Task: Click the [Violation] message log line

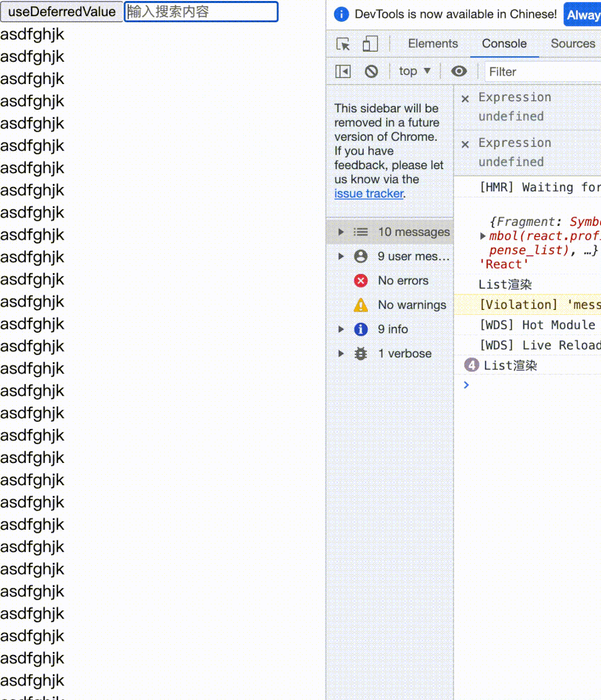Action: click(528, 304)
